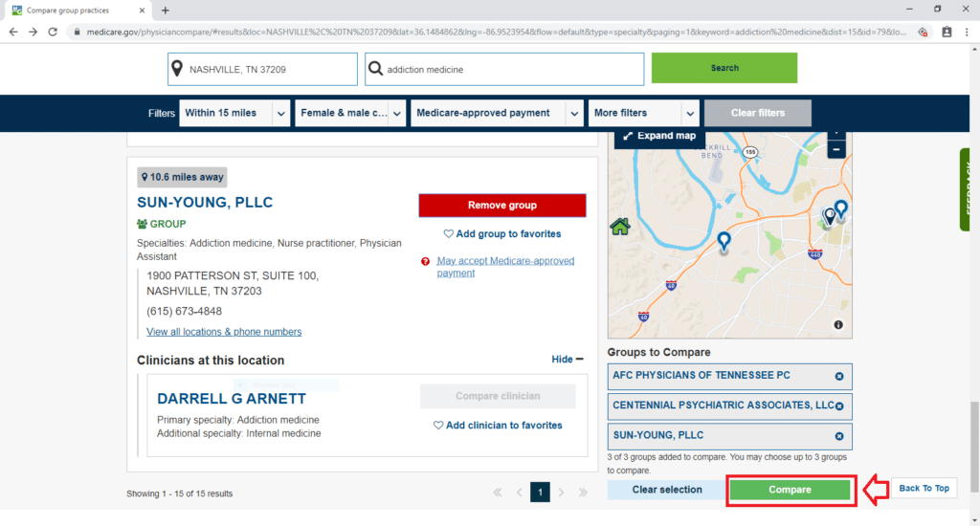Reload the page with browser refresh icon
980x526 pixels.
point(53,32)
